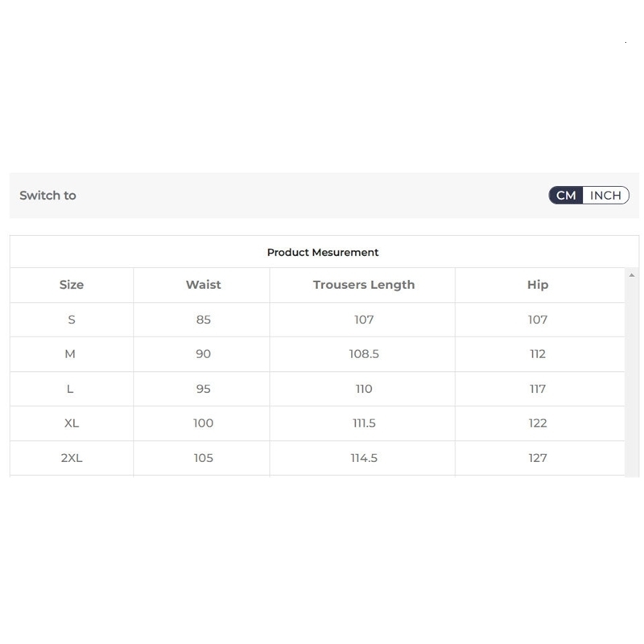Select trousers length value 114.5
Screen dimensions: 644x644
364,458
